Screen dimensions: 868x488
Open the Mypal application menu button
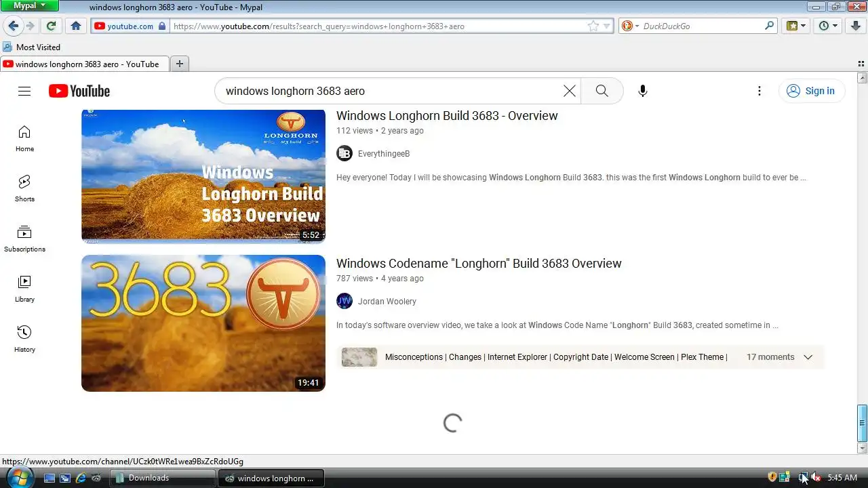coord(30,5)
